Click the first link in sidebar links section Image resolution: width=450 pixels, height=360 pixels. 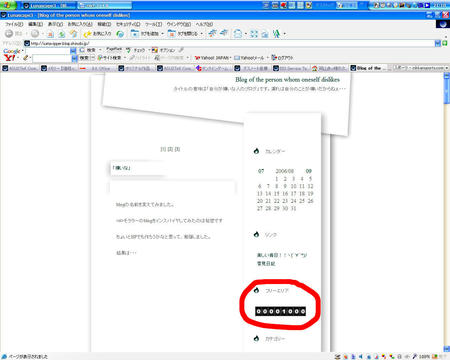coord(282,255)
